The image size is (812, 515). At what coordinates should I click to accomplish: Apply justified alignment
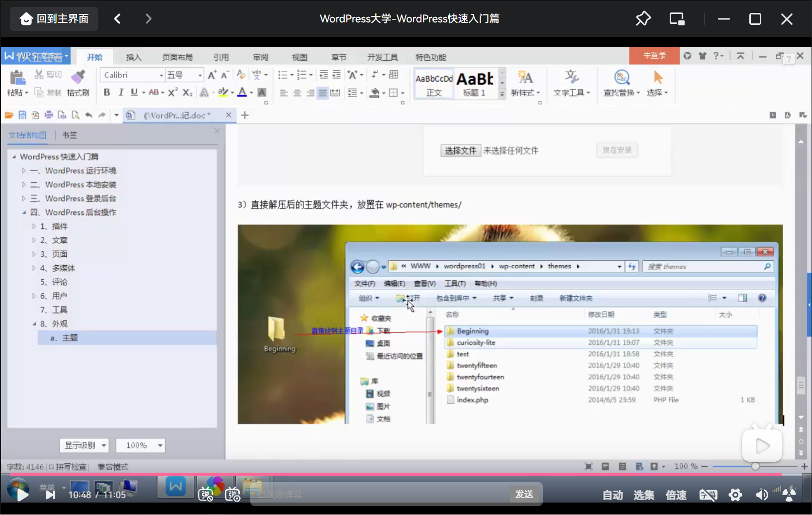pyautogui.click(x=323, y=93)
